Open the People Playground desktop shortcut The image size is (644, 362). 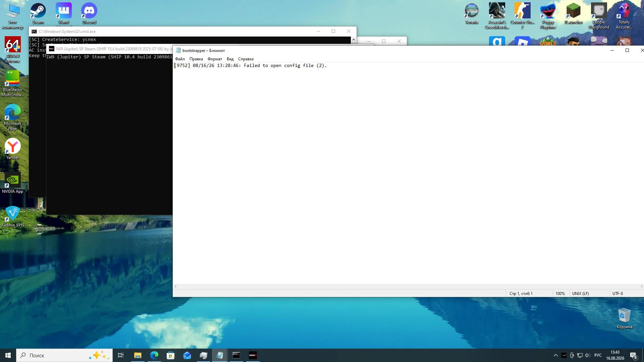pyautogui.click(x=599, y=16)
